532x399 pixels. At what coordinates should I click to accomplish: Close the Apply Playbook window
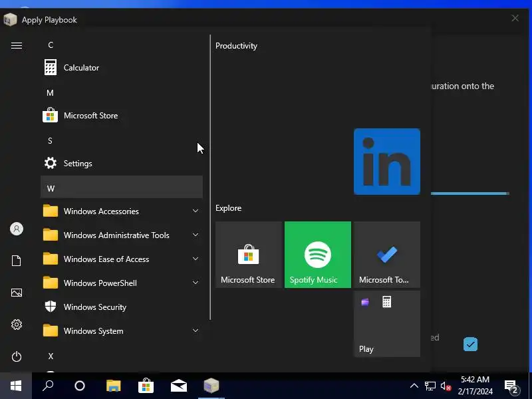pos(515,19)
